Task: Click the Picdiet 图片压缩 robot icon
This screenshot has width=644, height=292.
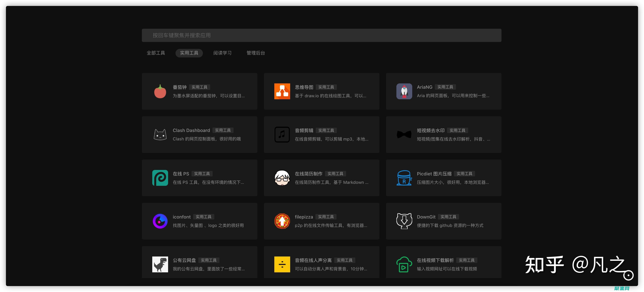Action: click(404, 178)
